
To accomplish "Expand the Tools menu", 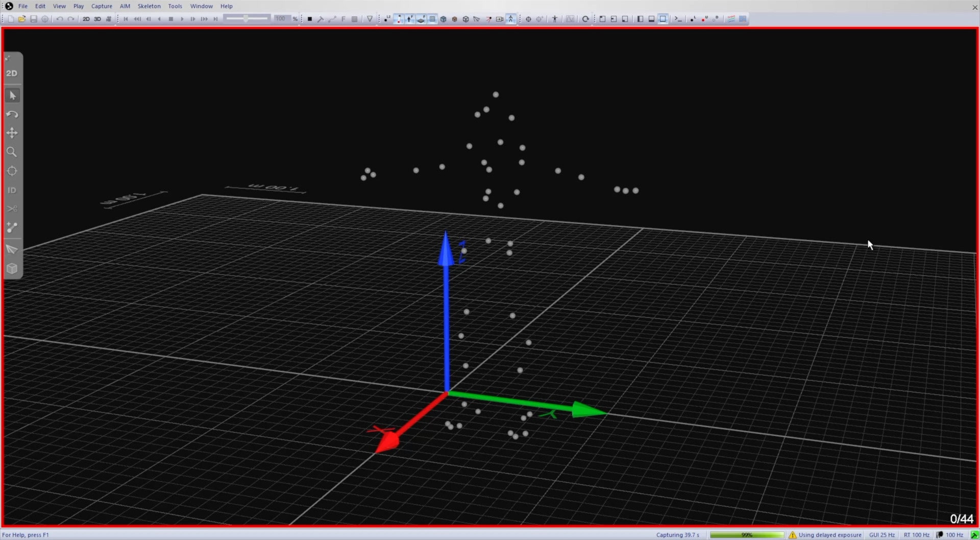I will pos(175,6).
